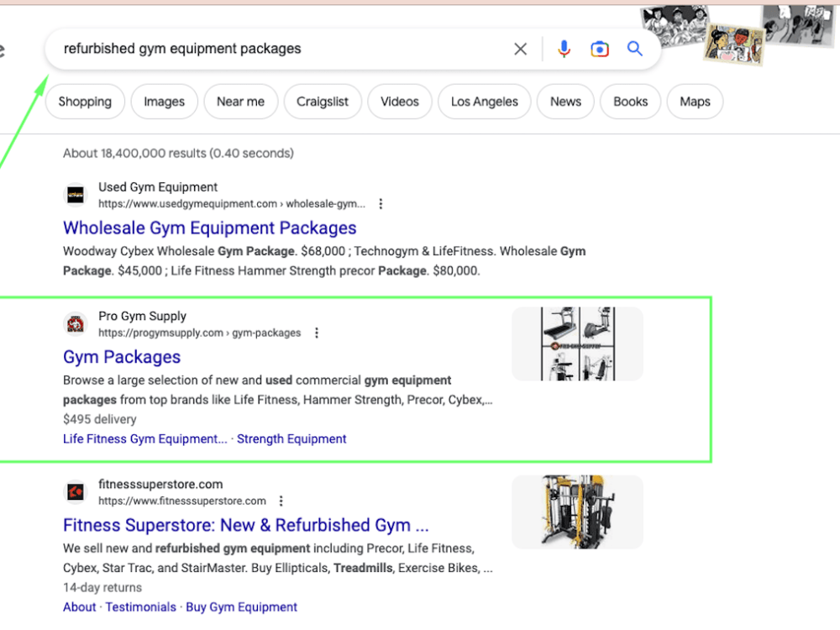This screenshot has width=840, height=630.
Task: Switch to the Videos filter
Action: [400, 102]
